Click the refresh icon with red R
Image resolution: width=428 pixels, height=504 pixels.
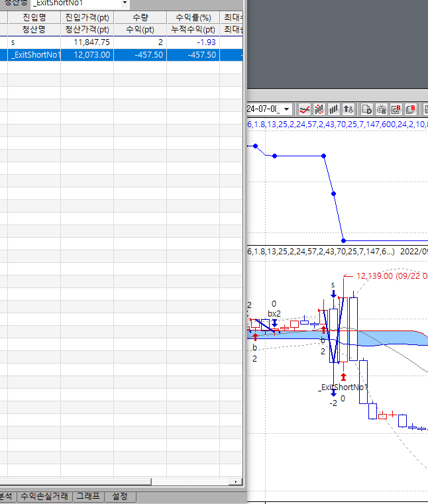pyautogui.click(x=396, y=109)
